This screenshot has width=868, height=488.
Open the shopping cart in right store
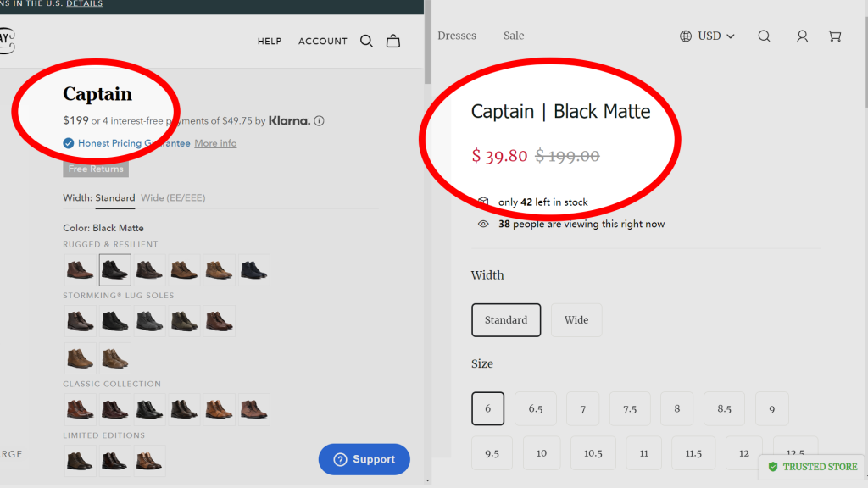click(x=835, y=36)
